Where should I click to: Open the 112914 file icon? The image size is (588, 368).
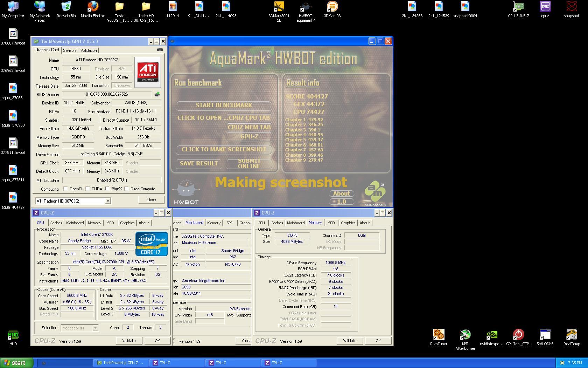click(173, 9)
